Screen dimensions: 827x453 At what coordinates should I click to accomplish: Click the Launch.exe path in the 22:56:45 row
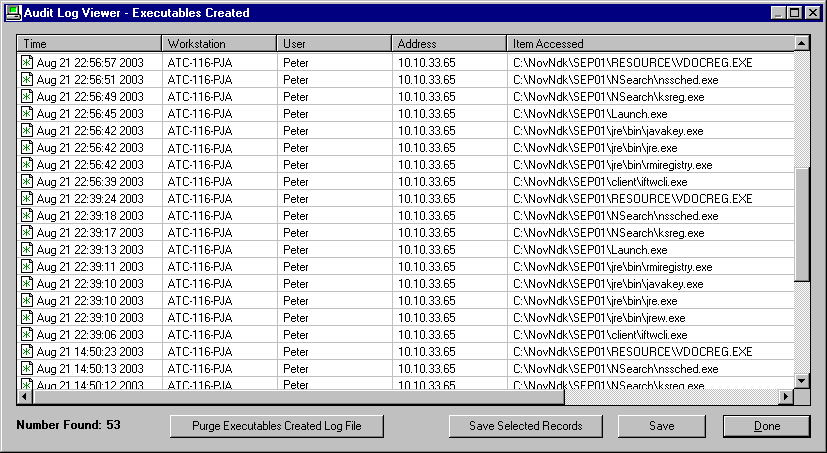[x=590, y=114]
